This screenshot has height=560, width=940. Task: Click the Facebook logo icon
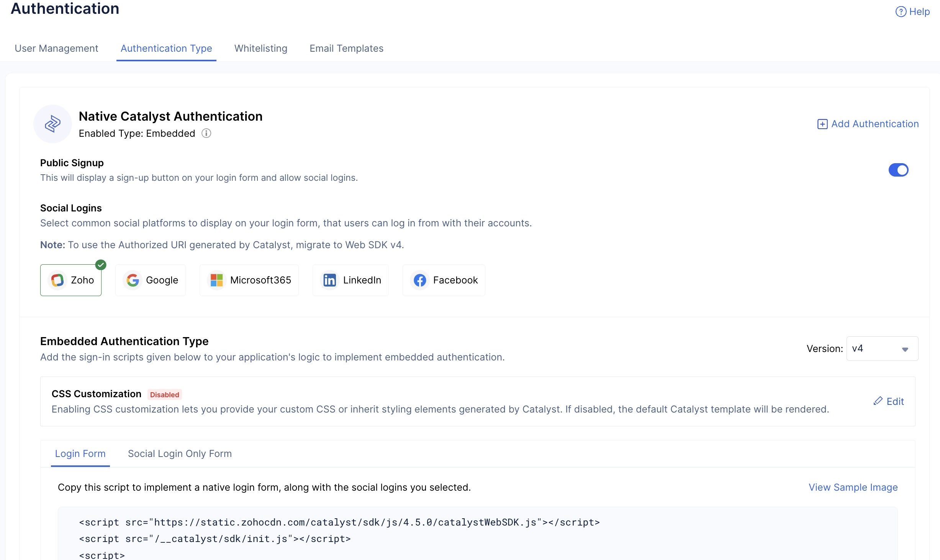(420, 280)
